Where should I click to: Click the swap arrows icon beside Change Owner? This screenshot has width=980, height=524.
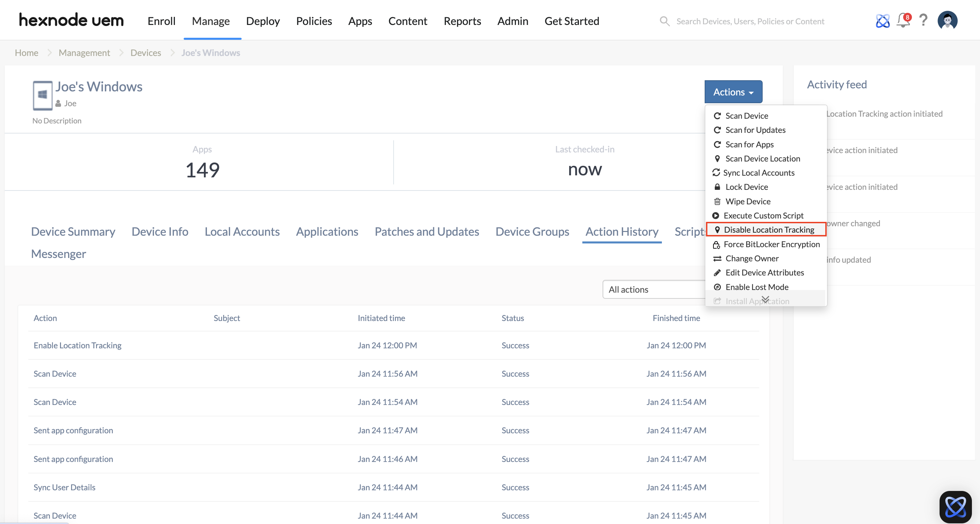click(x=717, y=258)
